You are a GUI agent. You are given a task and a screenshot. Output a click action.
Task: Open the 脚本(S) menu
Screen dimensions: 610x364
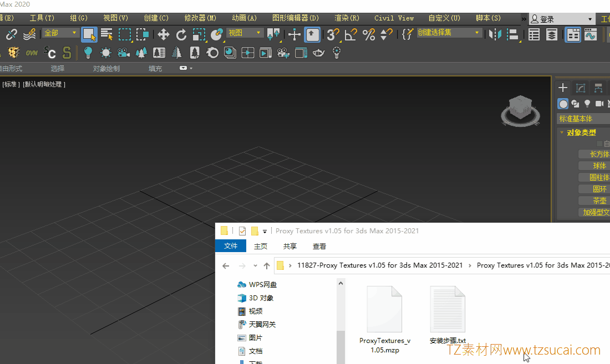tap(488, 18)
